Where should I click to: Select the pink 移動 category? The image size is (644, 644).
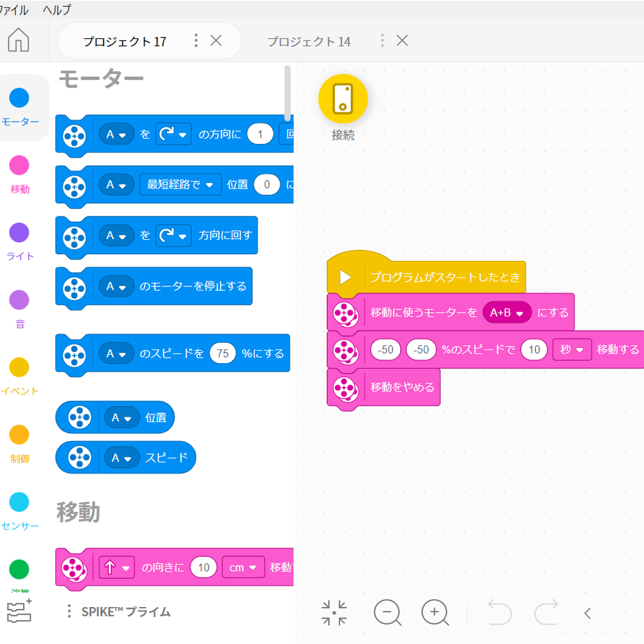[x=19, y=165]
